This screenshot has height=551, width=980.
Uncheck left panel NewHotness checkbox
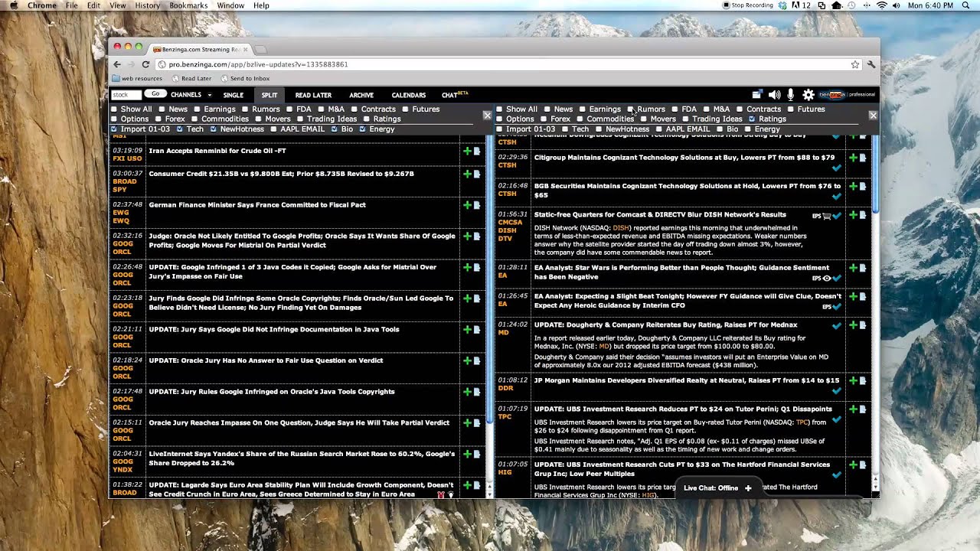click(x=214, y=129)
